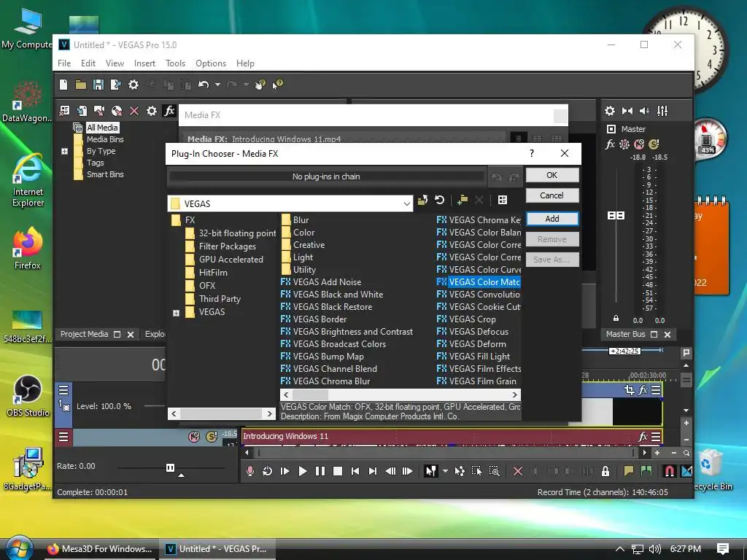Select VEGAS Crop plug-in

(x=472, y=319)
